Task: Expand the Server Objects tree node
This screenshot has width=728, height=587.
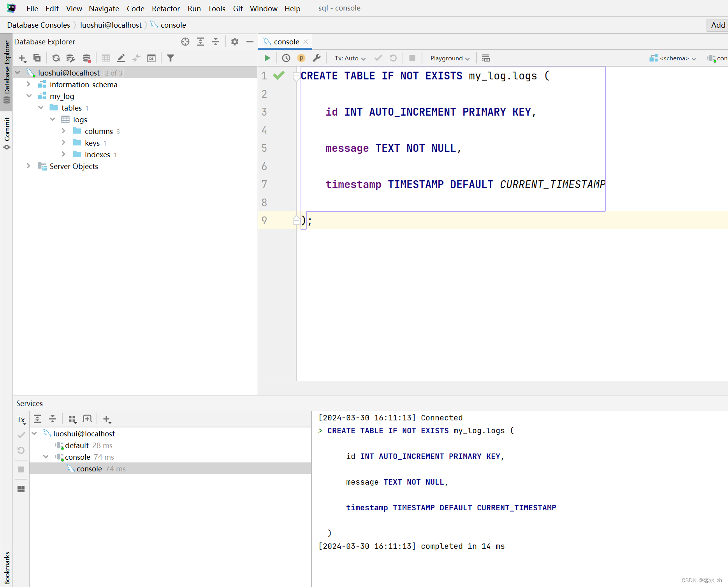Action: tap(28, 166)
